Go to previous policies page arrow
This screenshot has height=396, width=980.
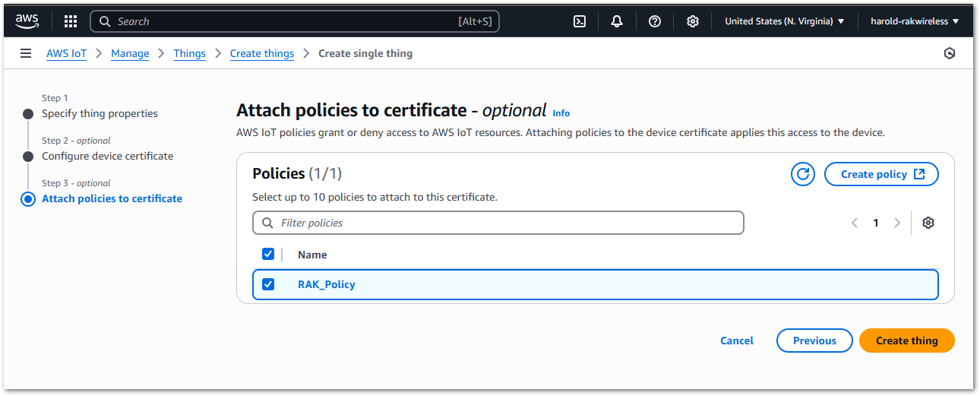coord(855,223)
